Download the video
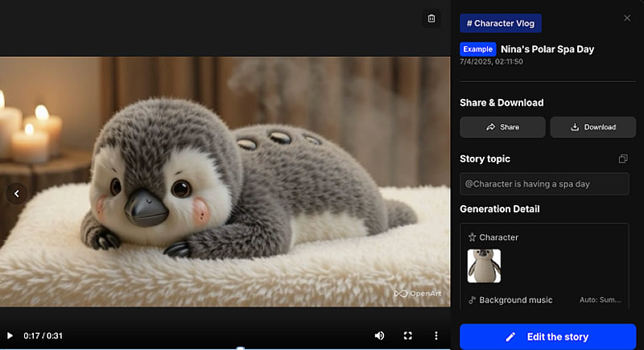 [x=593, y=127]
